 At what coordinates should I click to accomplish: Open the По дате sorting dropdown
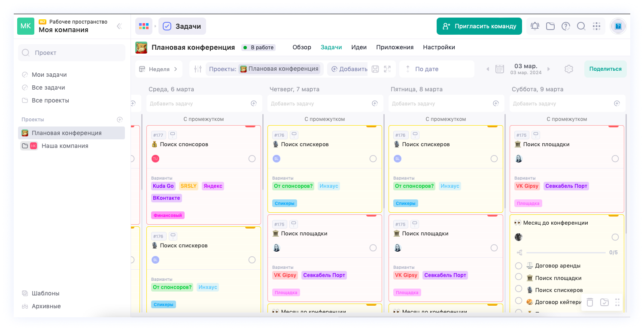(436, 69)
